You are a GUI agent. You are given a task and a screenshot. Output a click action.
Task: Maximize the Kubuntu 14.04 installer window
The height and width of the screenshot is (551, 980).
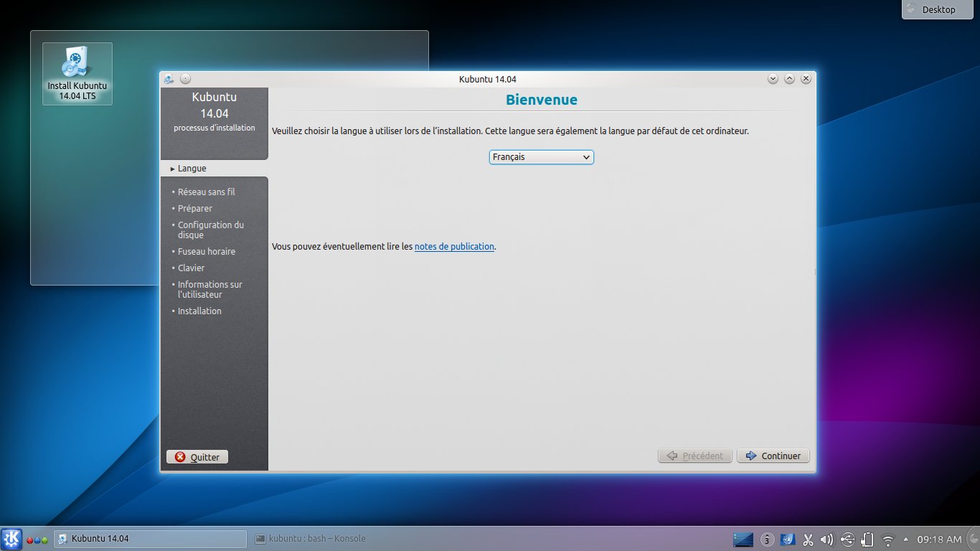pos(789,79)
